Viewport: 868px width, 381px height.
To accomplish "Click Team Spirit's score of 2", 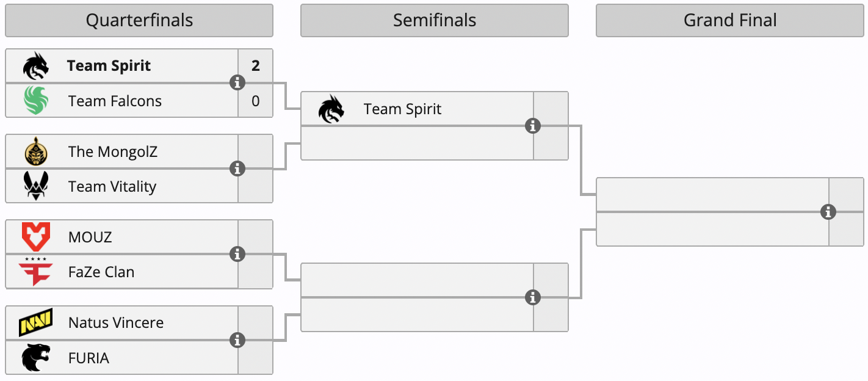I will click(255, 66).
